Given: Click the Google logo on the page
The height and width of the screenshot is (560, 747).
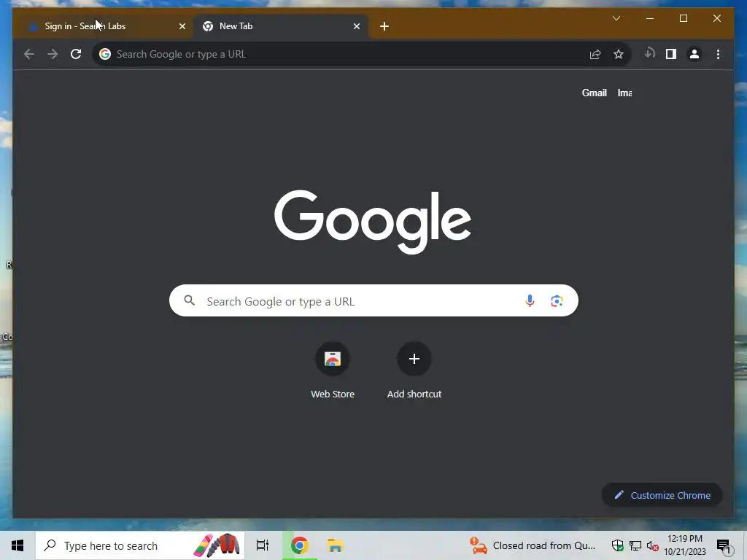Looking at the screenshot, I should pyautogui.click(x=373, y=222).
